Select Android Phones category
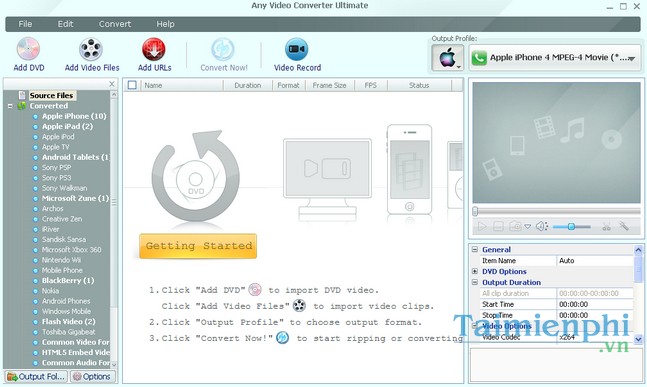 pos(66,301)
